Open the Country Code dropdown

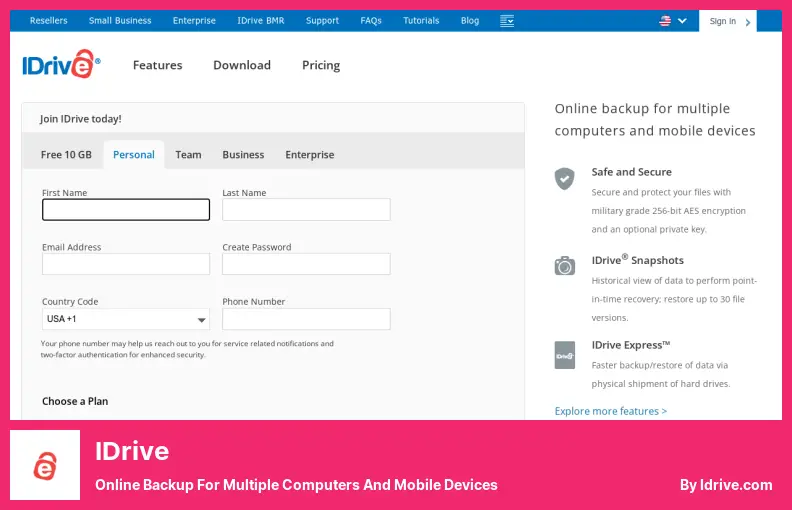pos(126,319)
